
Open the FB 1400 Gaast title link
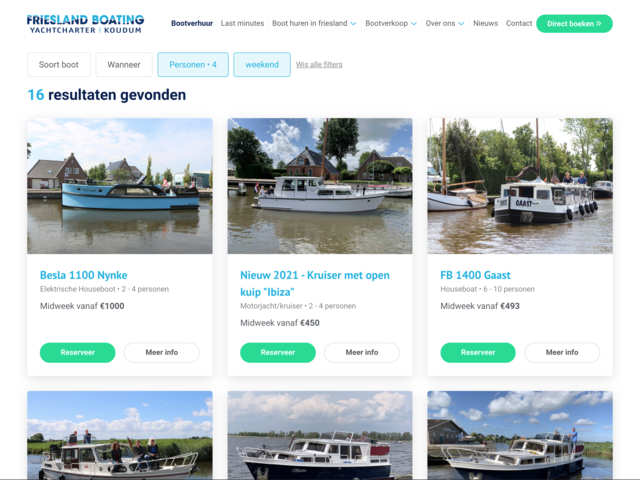click(x=476, y=275)
